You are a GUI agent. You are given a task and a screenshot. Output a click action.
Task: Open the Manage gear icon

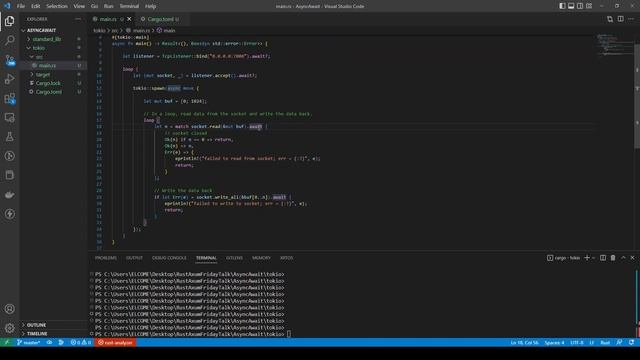[x=9, y=328]
